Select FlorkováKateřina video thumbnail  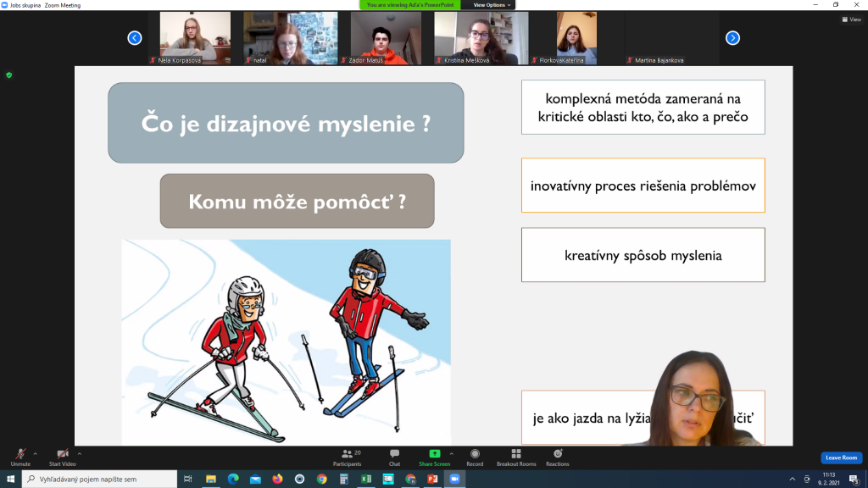pyautogui.click(x=576, y=38)
